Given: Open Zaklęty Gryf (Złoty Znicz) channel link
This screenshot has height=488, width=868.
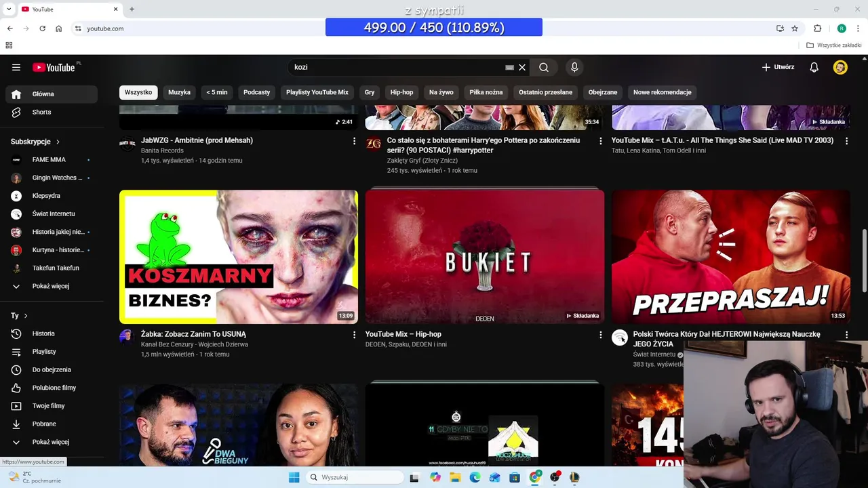Looking at the screenshot, I should 422,161.
